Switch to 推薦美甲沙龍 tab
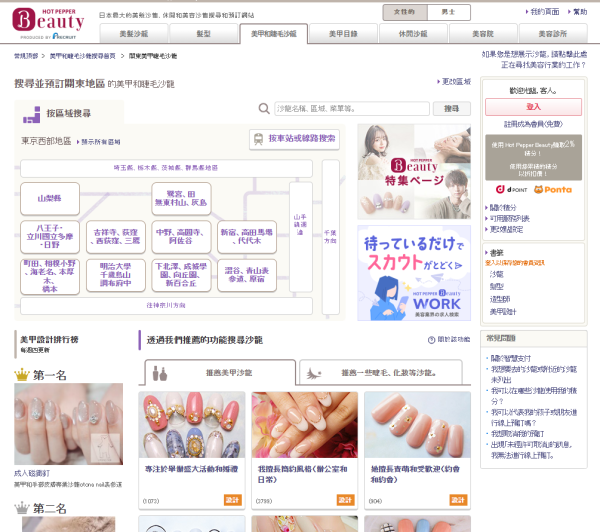This screenshot has height=532, width=600. (220, 372)
